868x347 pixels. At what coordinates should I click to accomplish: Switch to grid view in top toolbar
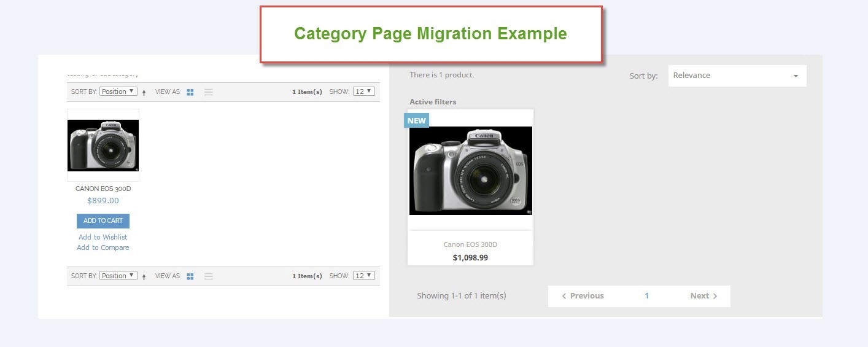[190, 92]
